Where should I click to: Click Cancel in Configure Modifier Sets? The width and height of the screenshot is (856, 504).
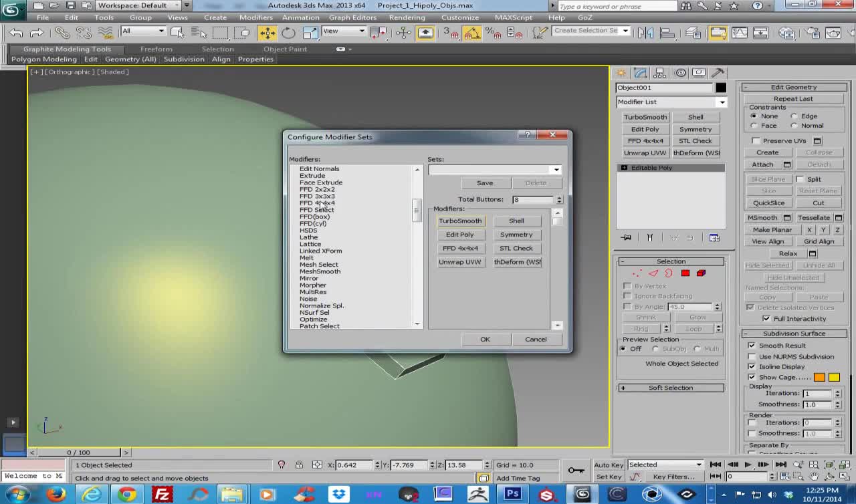(x=536, y=340)
